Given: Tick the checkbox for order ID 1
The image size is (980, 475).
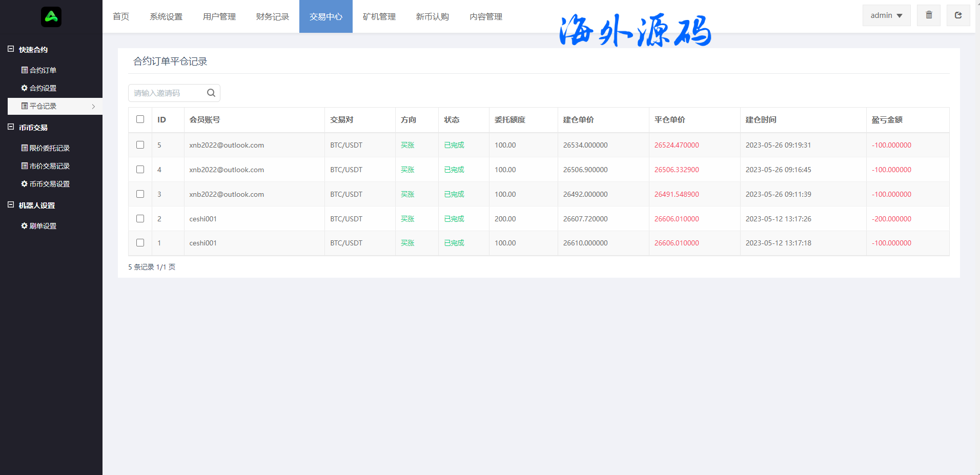Looking at the screenshot, I should [x=140, y=243].
